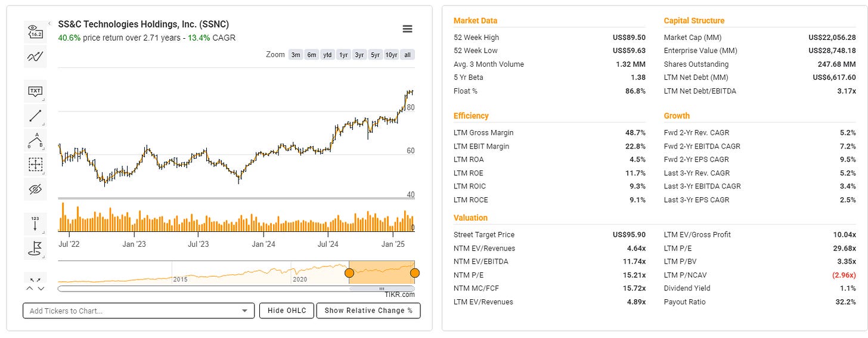The height and width of the screenshot is (338, 868).
Task: Set zoom range to 6m
Action: point(312,55)
